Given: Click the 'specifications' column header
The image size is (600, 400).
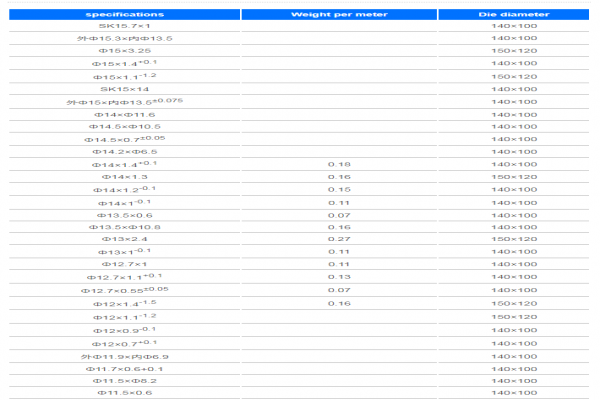Looking at the screenshot, I should 125,15.
